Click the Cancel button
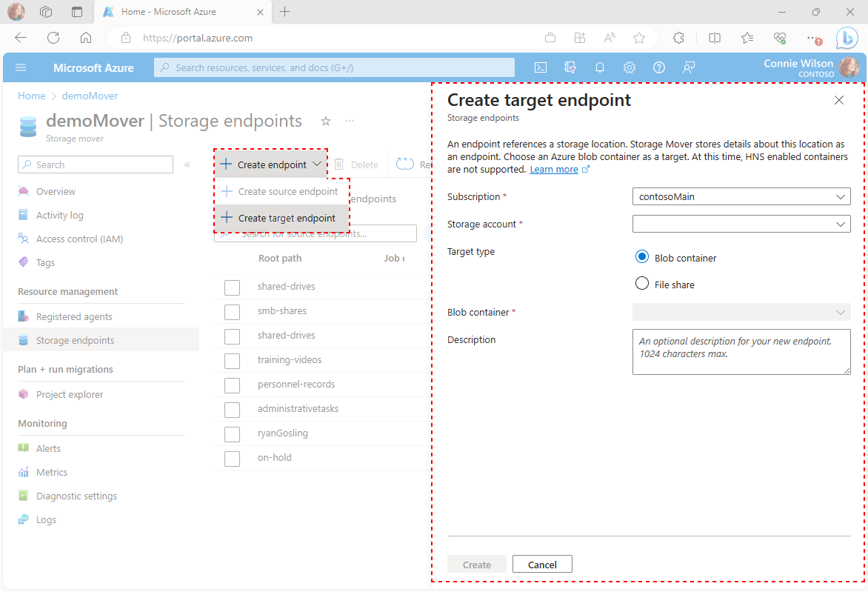Viewport: 868px width, 592px height. point(542,565)
